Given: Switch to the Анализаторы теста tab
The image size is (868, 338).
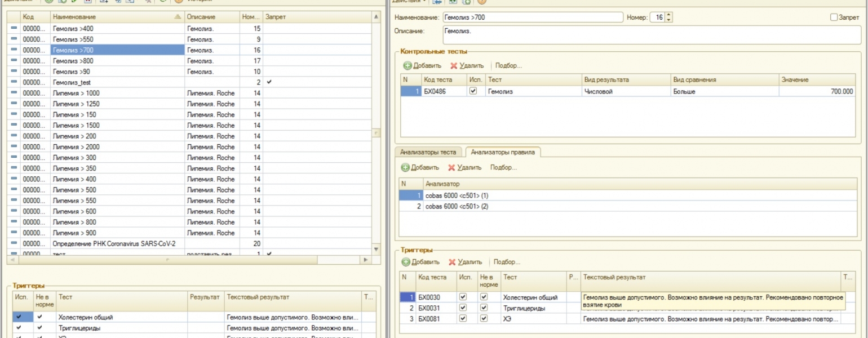Looking at the screenshot, I should coord(428,152).
